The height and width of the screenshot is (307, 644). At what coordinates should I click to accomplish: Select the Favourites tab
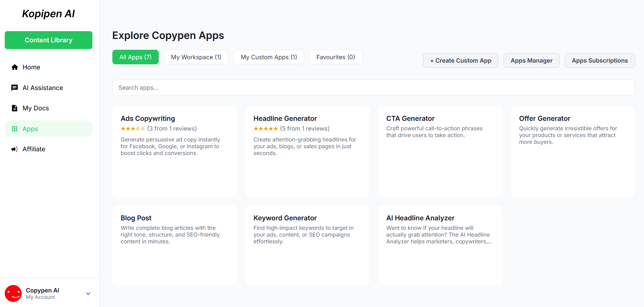click(x=335, y=57)
